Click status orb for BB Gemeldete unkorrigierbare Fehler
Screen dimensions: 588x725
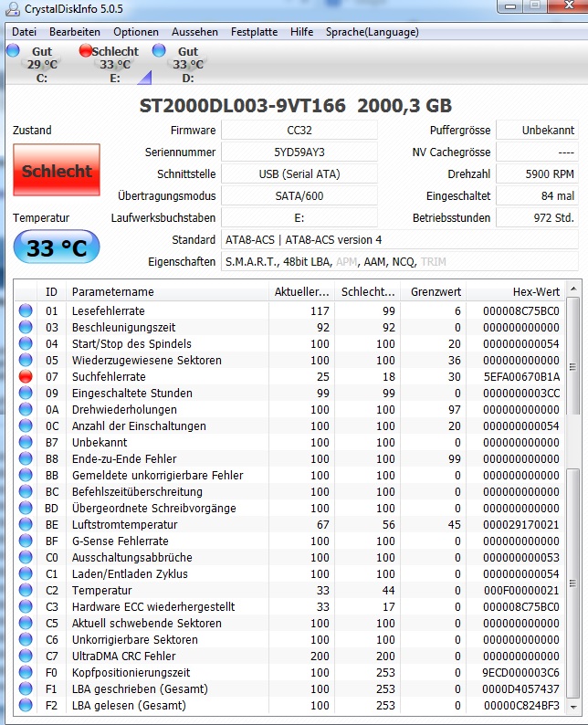click(x=26, y=475)
